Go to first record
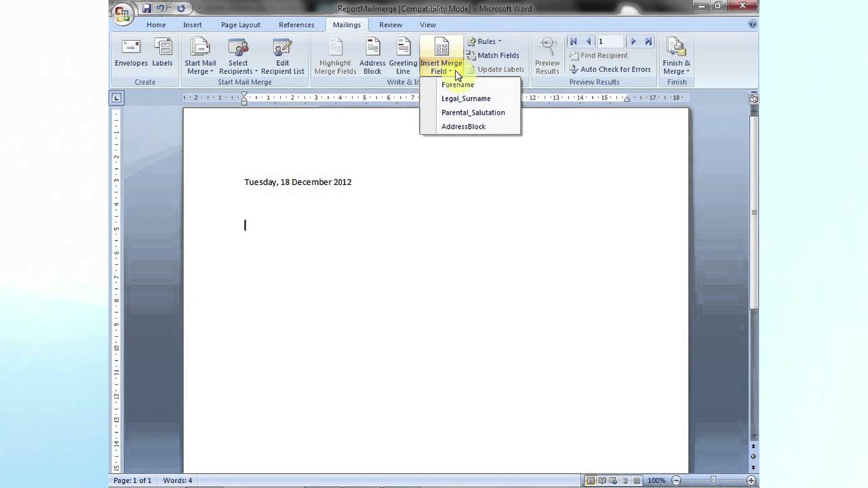The height and width of the screenshot is (488, 868). 574,41
